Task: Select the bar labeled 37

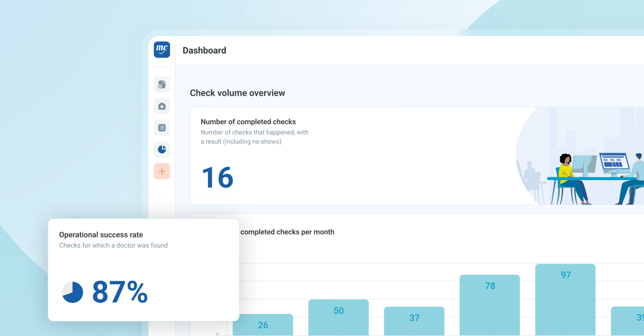Action: tap(414, 321)
